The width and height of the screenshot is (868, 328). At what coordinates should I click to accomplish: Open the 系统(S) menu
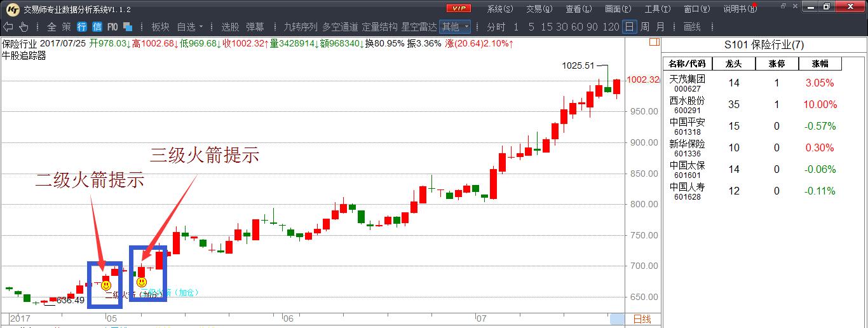499,9
